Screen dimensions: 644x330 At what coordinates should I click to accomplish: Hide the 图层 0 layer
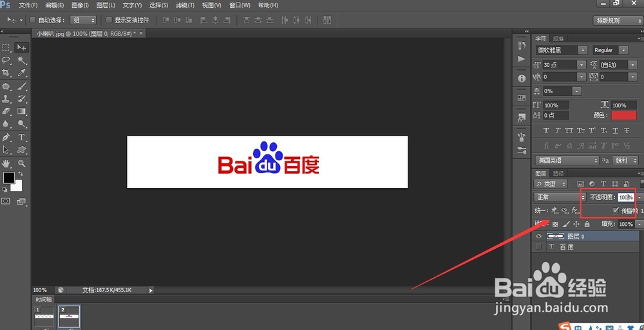coord(538,236)
